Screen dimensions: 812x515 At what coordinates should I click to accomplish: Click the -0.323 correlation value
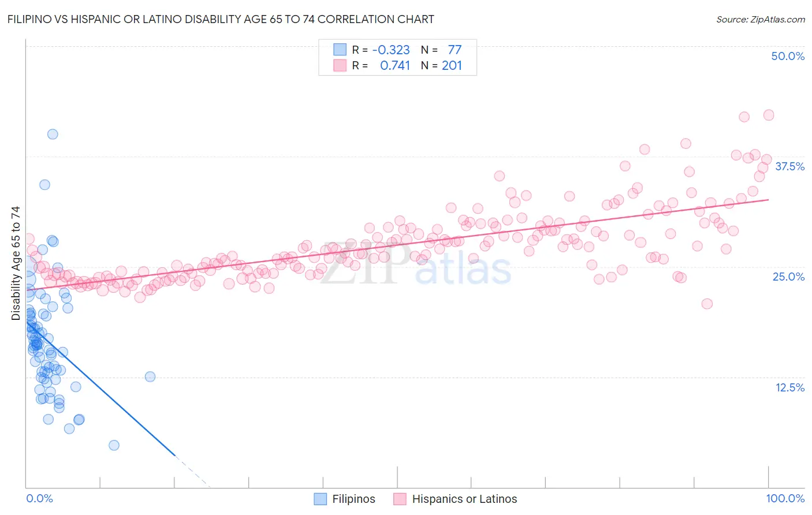pos(391,50)
